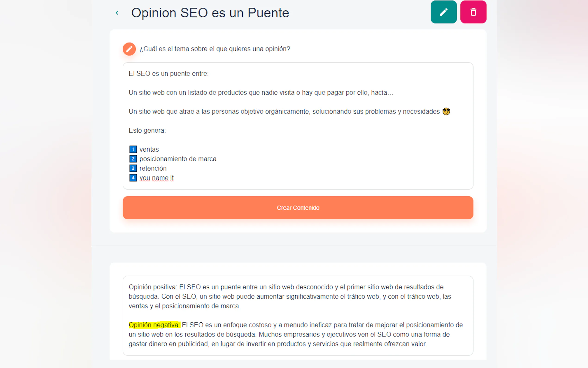The width and height of the screenshot is (588, 368).
Task: Click the 'Opinión positiva' paragraph in output
Action: pos(289,296)
